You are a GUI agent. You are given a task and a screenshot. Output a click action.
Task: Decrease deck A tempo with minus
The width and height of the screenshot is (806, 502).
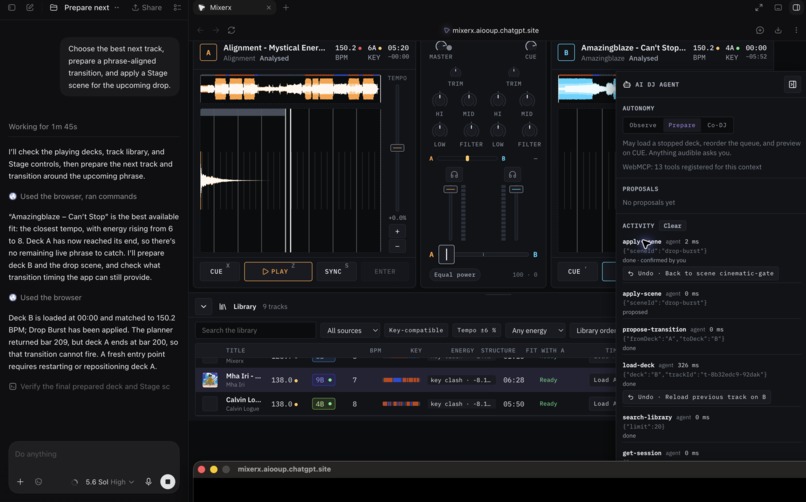point(397,246)
